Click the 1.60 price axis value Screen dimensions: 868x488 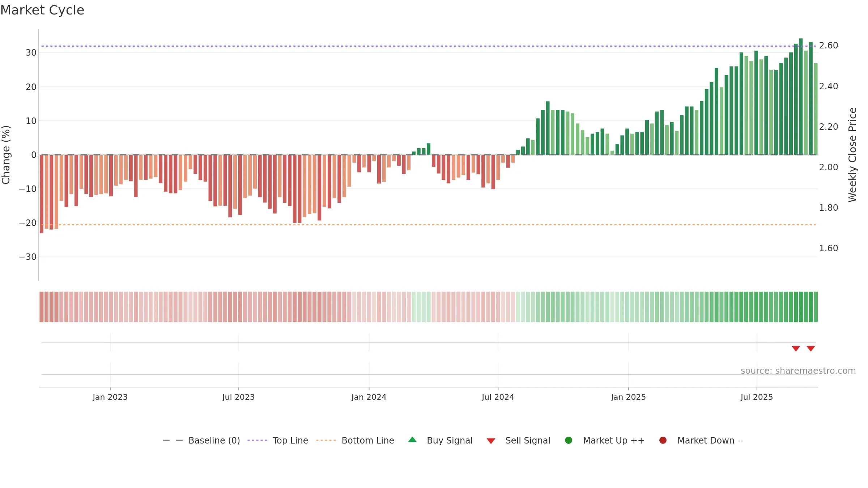(x=829, y=248)
